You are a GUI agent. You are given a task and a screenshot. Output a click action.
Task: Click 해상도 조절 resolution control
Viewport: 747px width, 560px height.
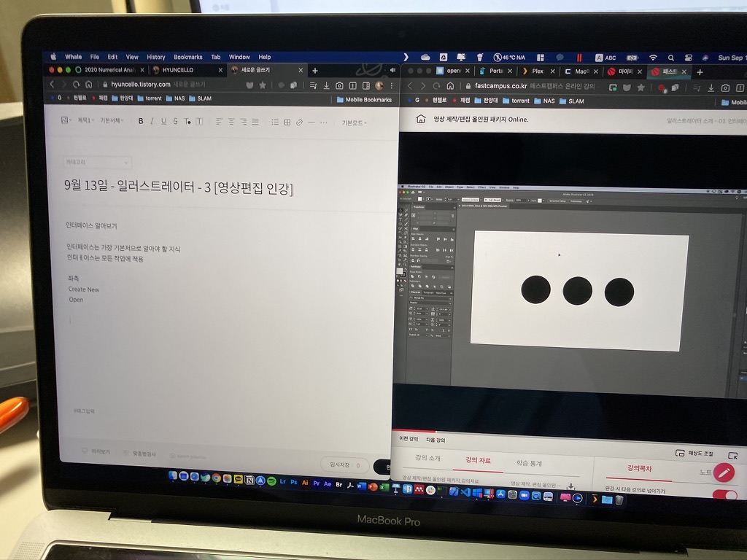[x=694, y=453]
